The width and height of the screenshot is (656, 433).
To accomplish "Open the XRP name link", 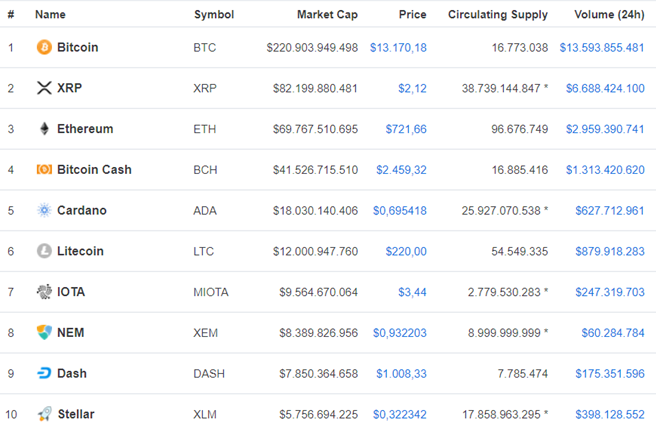I will pos(69,88).
